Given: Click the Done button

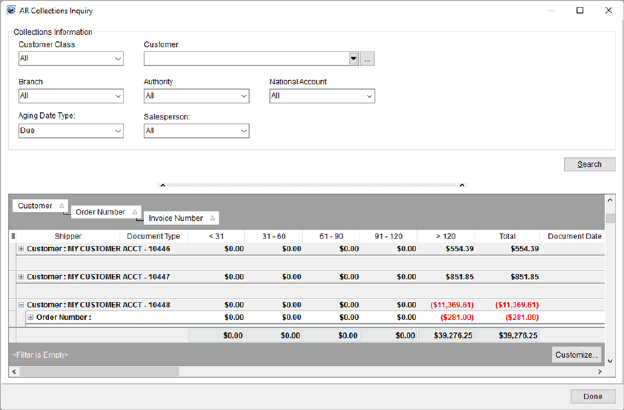Looking at the screenshot, I should click(592, 396).
